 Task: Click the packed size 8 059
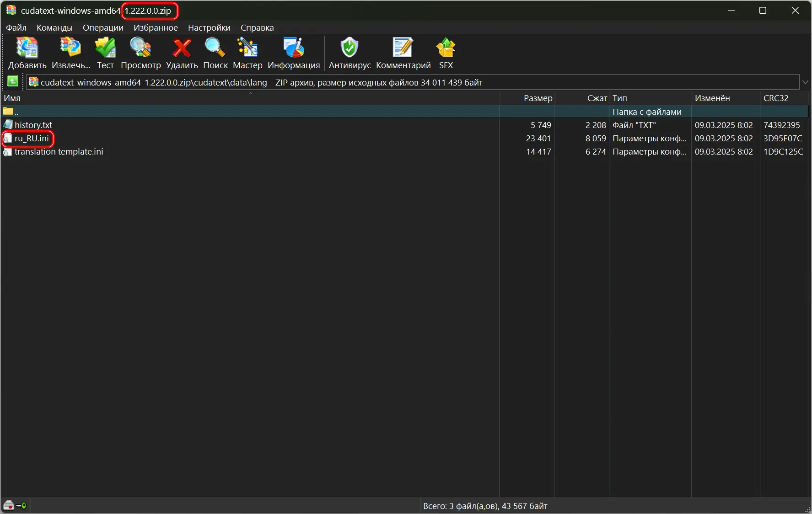coord(596,138)
